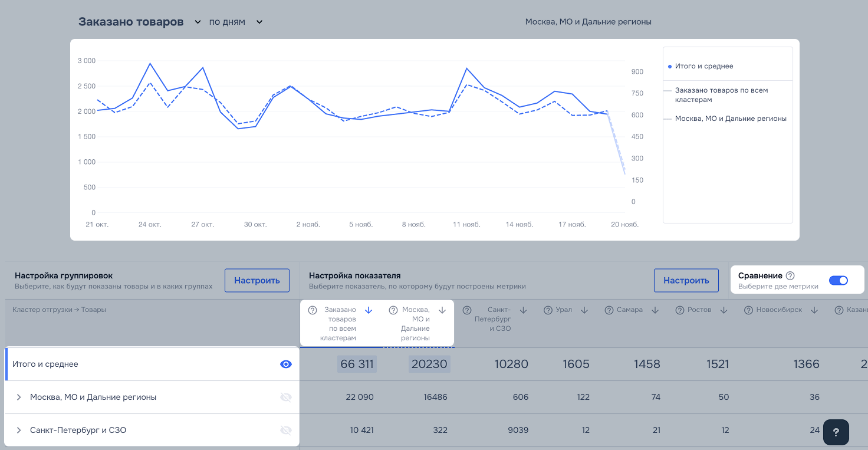This screenshot has width=868, height=450.
Task: Open floating help button with question mark
Action: point(836,432)
